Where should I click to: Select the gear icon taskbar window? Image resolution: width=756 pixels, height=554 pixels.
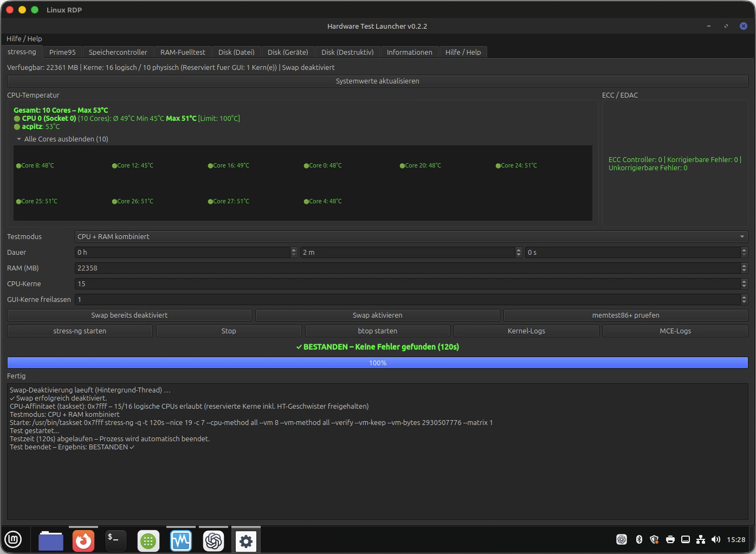(246, 540)
